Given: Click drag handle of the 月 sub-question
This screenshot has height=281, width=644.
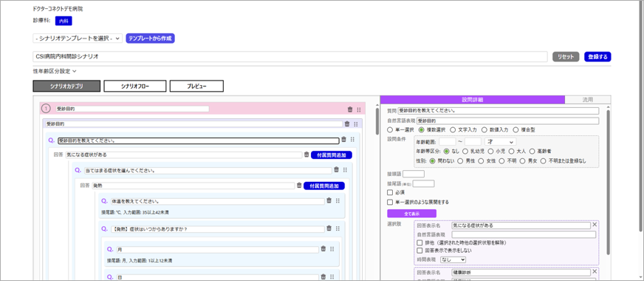Looking at the screenshot, I should [332, 248].
